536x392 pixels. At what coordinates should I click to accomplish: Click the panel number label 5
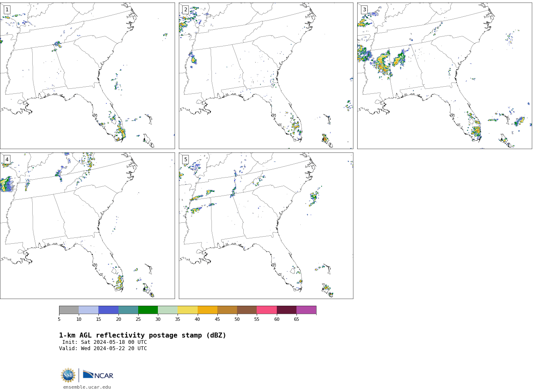(x=186, y=160)
